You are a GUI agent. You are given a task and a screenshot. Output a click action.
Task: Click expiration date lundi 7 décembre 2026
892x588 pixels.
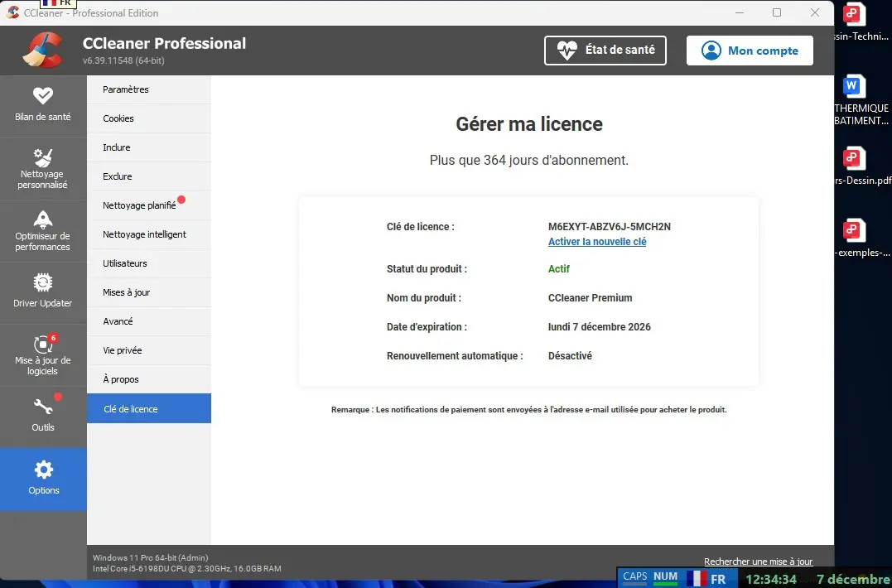click(599, 326)
